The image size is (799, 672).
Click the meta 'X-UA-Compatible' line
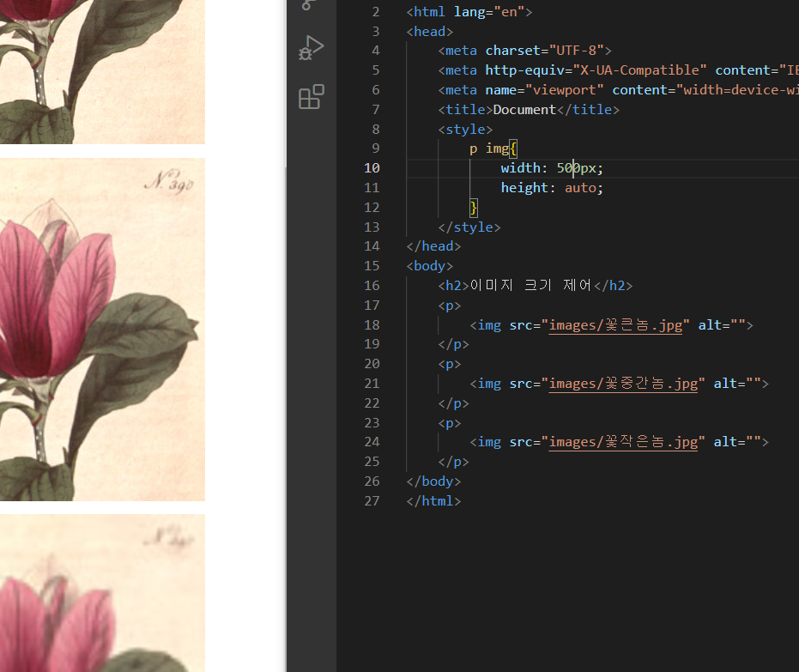[618, 70]
